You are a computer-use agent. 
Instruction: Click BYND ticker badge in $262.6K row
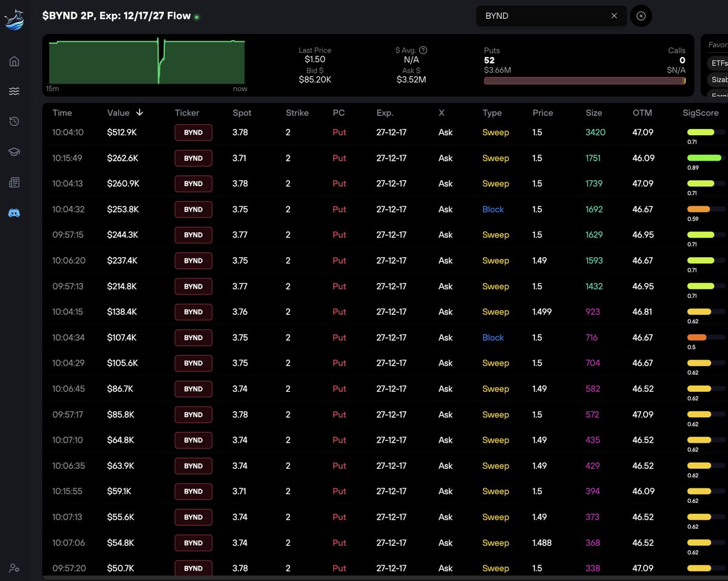click(194, 158)
